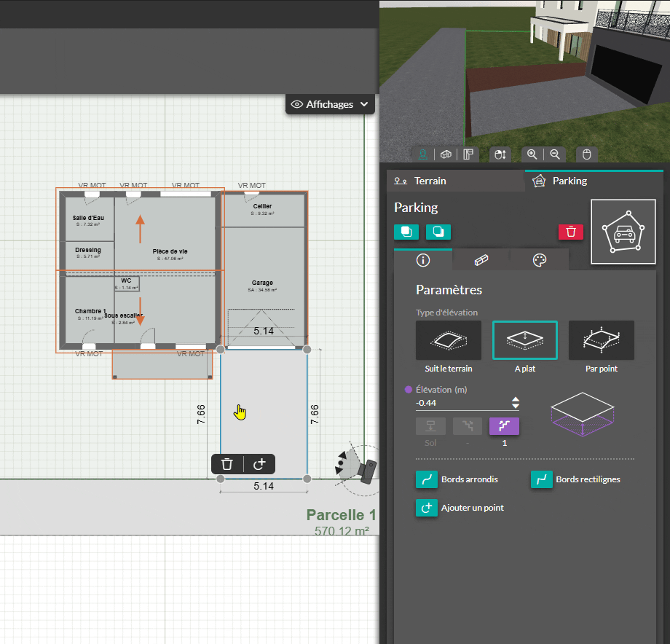Switch 3D view to first-person walk mode
The width and height of the screenshot is (670, 644).
pyautogui.click(x=422, y=154)
